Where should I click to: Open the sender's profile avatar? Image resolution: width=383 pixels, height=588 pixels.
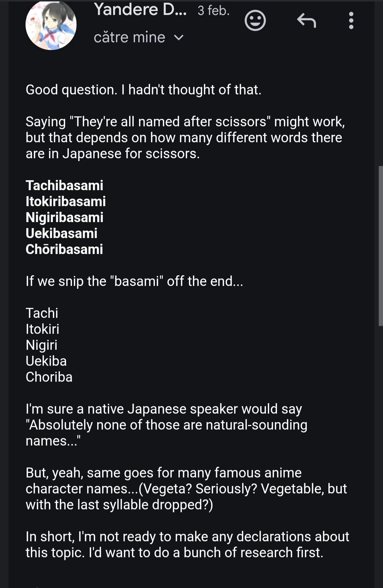point(51,25)
